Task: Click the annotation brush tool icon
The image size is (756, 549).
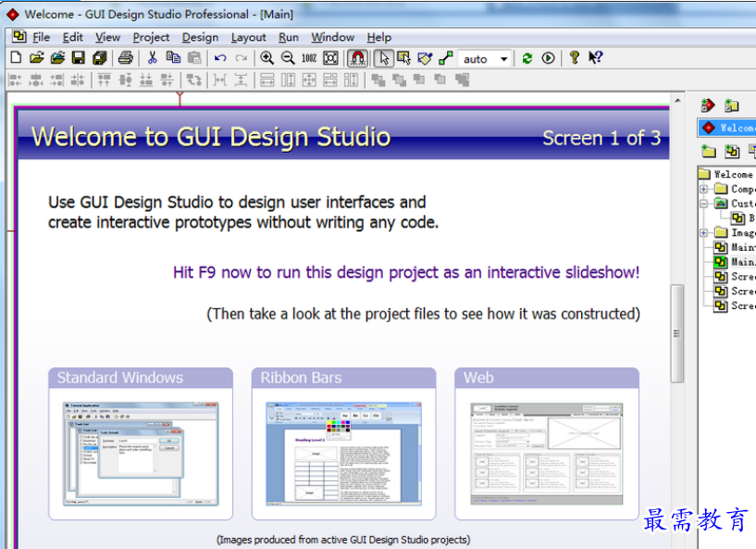Action: (x=425, y=58)
